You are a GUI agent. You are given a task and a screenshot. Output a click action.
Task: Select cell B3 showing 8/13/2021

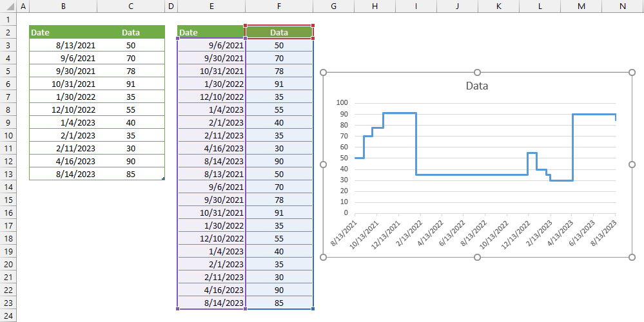coord(63,45)
